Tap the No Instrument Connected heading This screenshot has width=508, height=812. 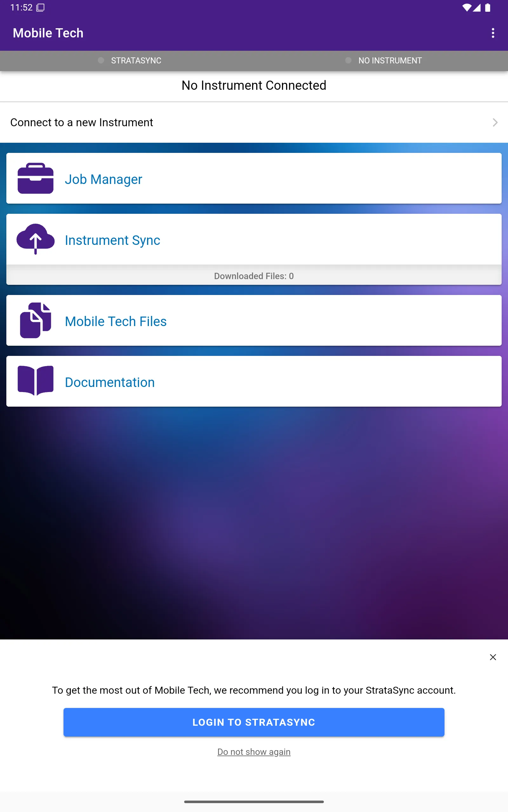tap(254, 85)
